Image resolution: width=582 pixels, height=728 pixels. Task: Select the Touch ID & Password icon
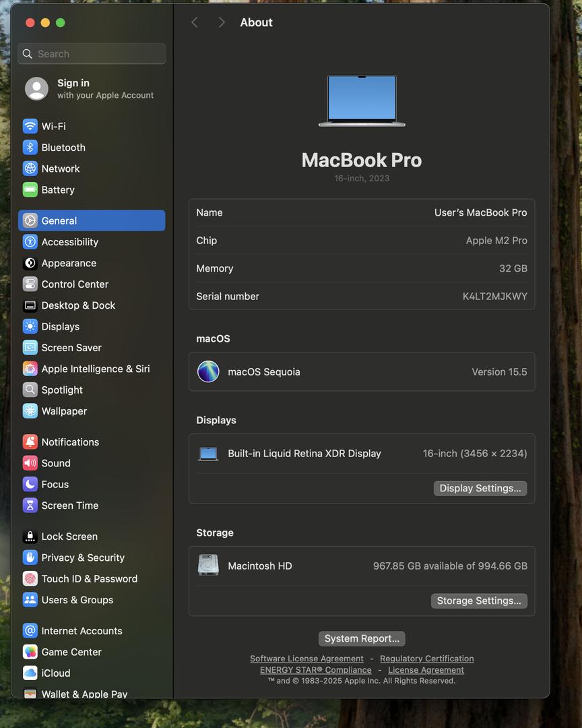click(x=30, y=579)
